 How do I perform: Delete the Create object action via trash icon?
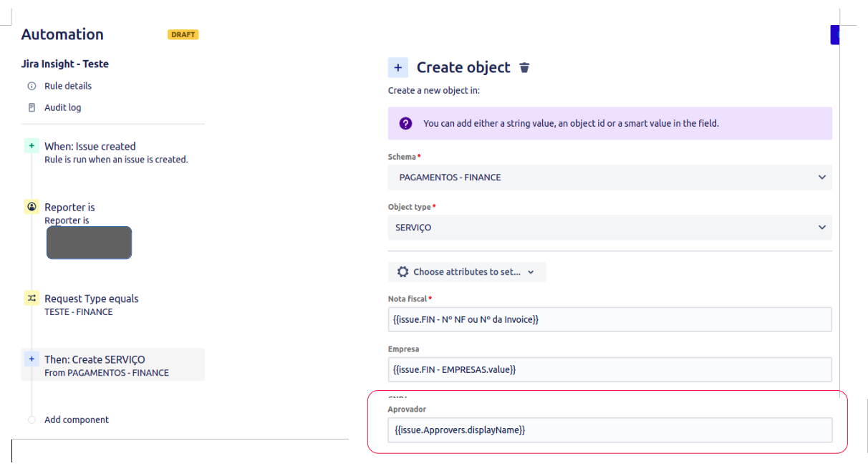(x=525, y=67)
